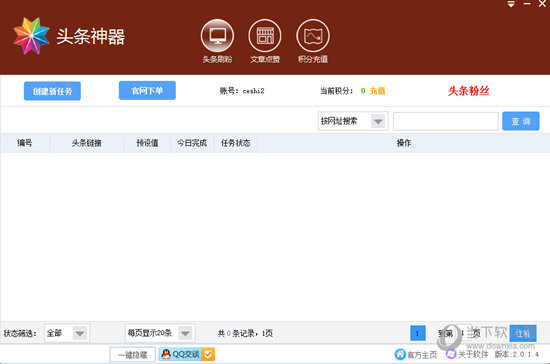Screen dimensions: 550x364
Task: Click the 任务状态 column header
Action: pyautogui.click(x=236, y=143)
